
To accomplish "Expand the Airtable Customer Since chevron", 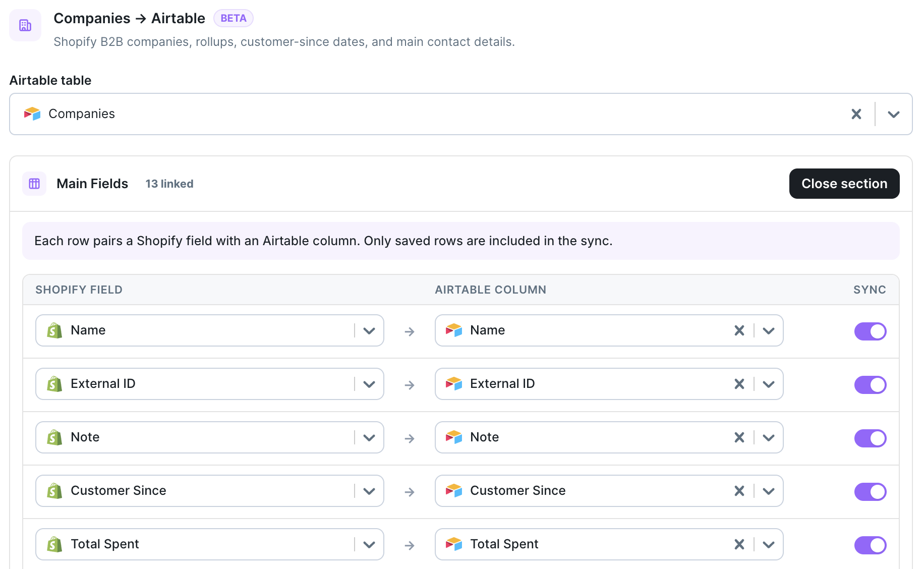I will [769, 491].
